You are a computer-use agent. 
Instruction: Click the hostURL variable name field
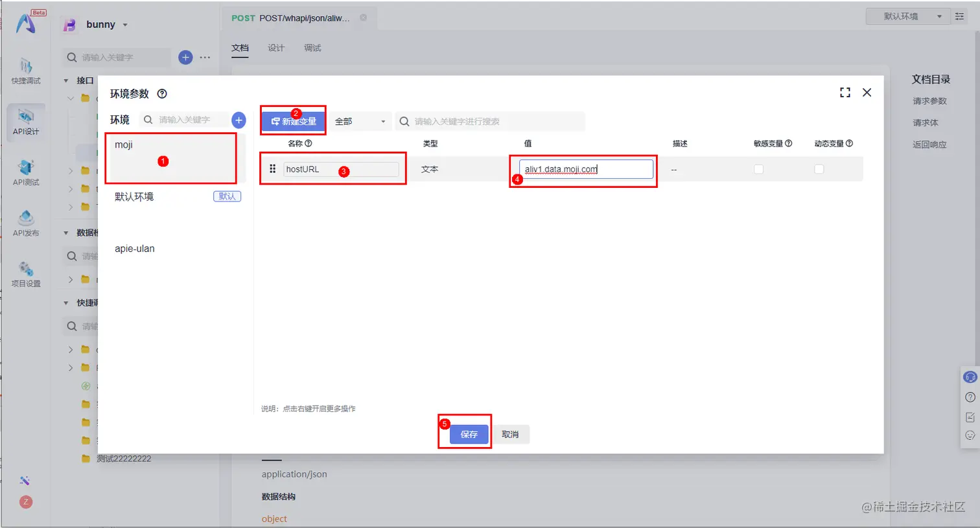click(x=341, y=169)
